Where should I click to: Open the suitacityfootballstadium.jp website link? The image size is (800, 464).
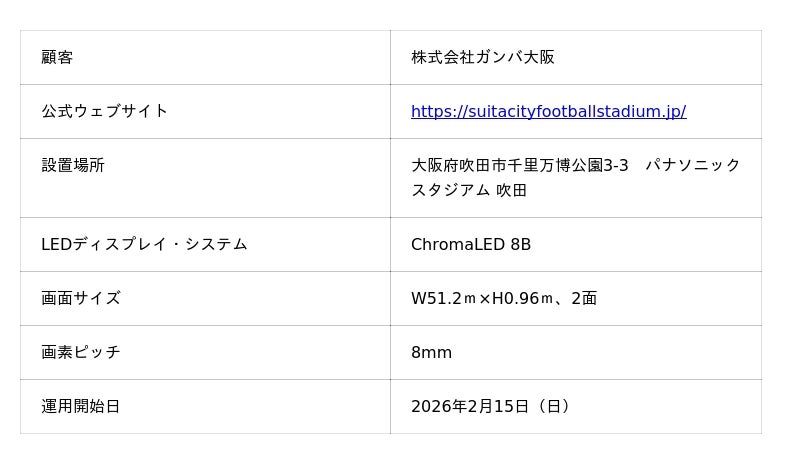(548, 111)
